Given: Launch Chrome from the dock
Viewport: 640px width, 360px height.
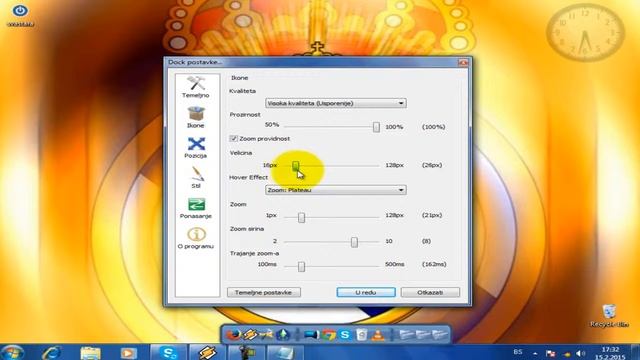Looking at the screenshot, I should point(329,335).
